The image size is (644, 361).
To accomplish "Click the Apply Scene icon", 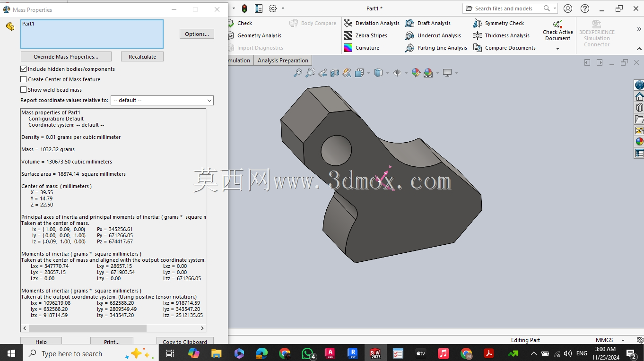I will (x=428, y=73).
